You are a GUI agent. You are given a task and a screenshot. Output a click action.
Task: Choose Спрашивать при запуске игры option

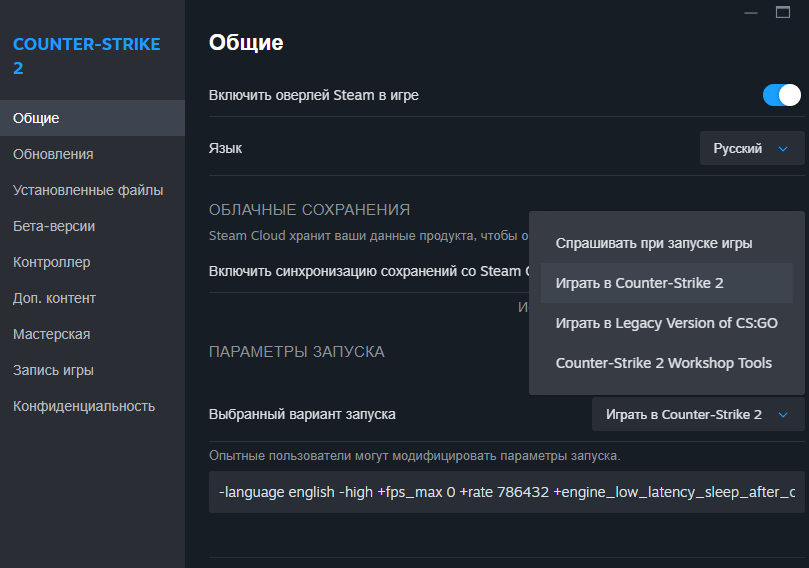coord(667,243)
